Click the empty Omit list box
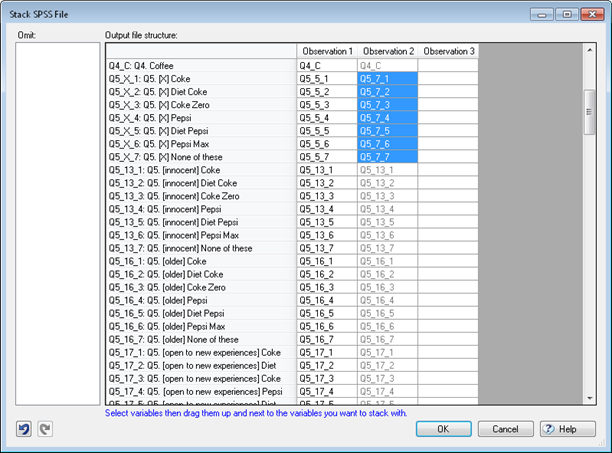Viewport: 612px width, 453px height. pos(58,224)
